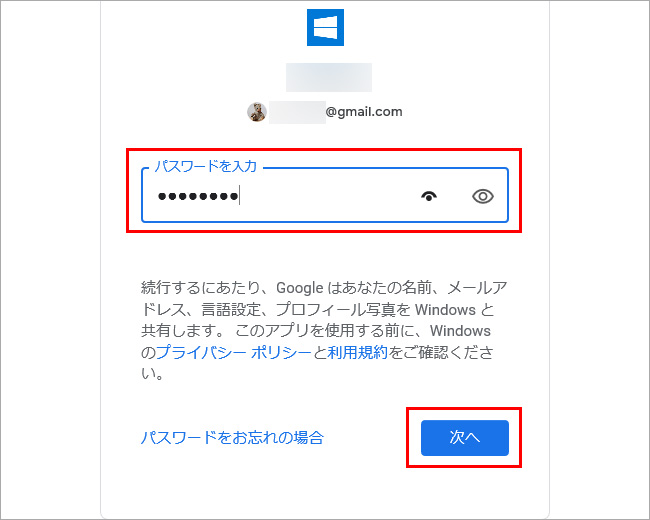Open the プライバシー ポリシー link

234,352
